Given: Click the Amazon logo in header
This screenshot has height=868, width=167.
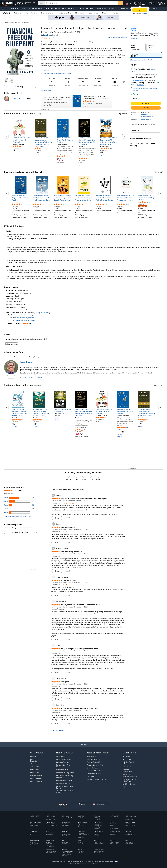Looking at the screenshot, I should click(x=7, y=3).
